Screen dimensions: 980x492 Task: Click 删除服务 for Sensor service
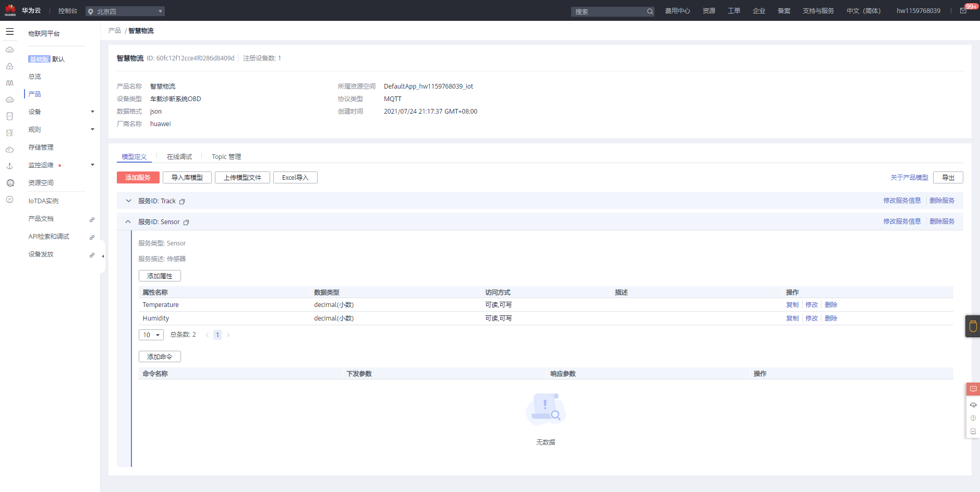(x=942, y=222)
